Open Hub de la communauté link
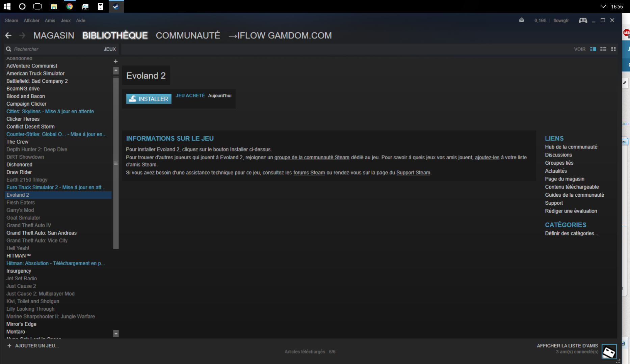Screen dimensions: 630x364 pyautogui.click(x=571, y=147)
